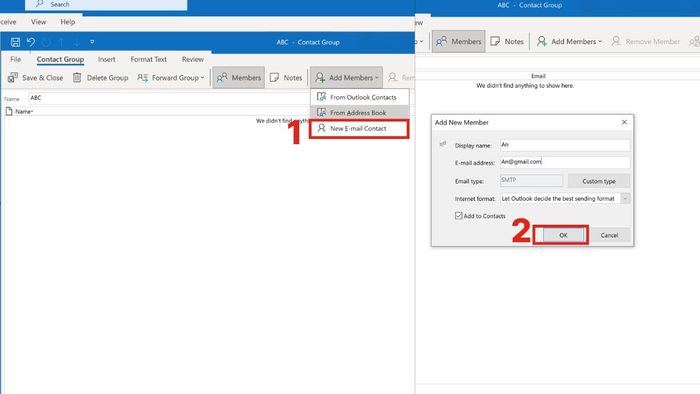Show Members in the left window
The height and width of the screenshot is (394, 700).
coord(239,78)
